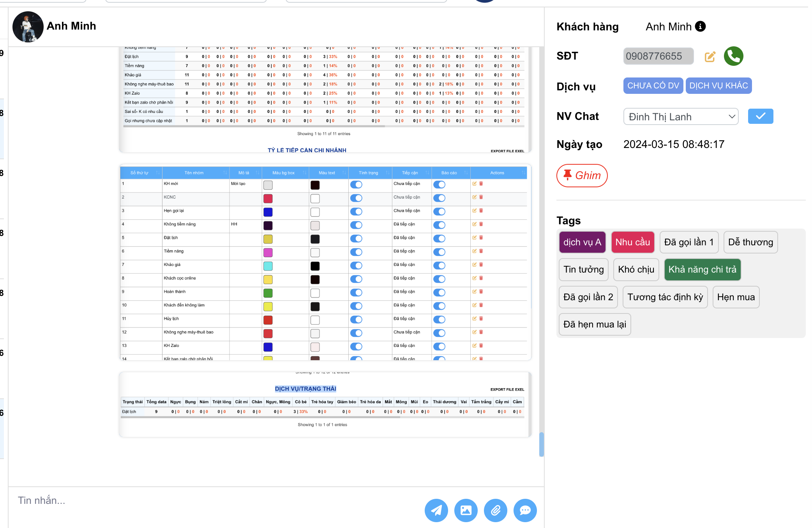Select the Hẹn mua tag
The height and width of the screenshot is (528, 812).
[736, 297]
